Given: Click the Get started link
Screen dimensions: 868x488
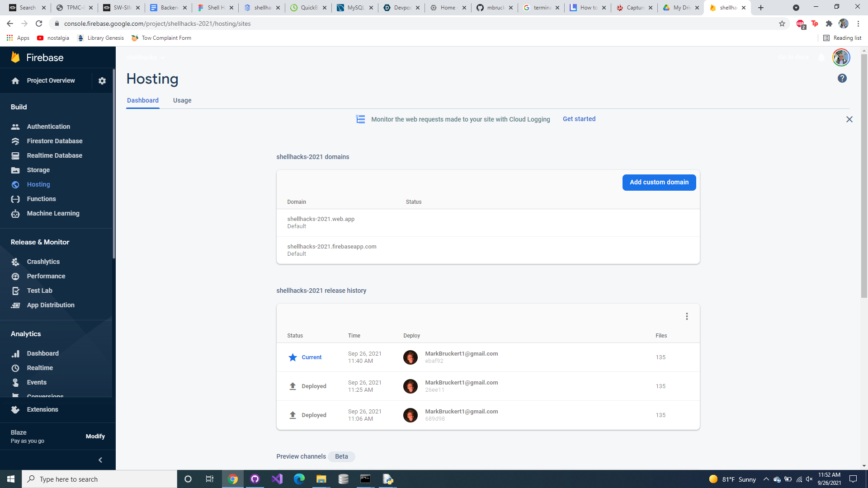Looking at the screenshot, I should 579,119.
